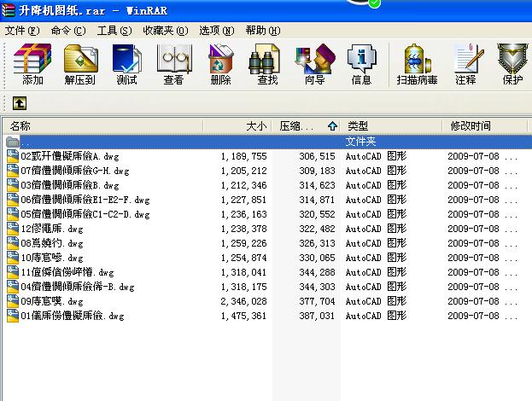Viewport: 532px width, 401px height.
Task: Click the file icon of 12 dwg row
Action: pos(13,229)
